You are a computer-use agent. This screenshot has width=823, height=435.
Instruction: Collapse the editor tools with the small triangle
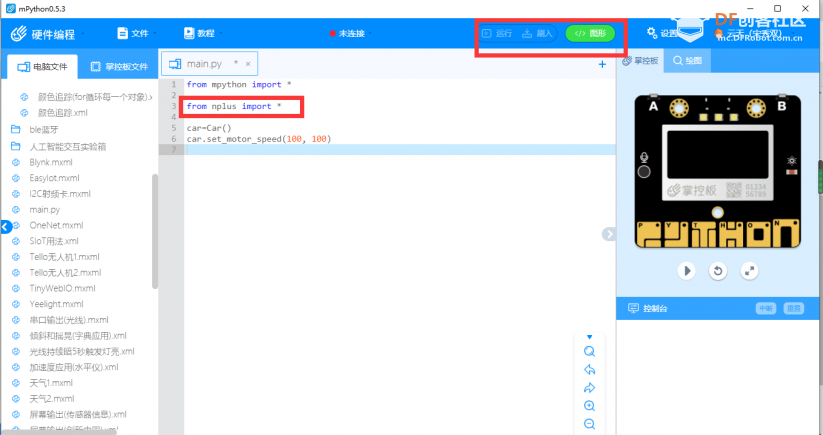[589, 337]
